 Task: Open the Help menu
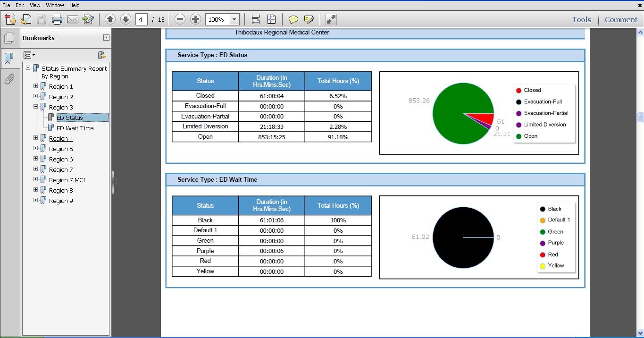click(74, 5)
